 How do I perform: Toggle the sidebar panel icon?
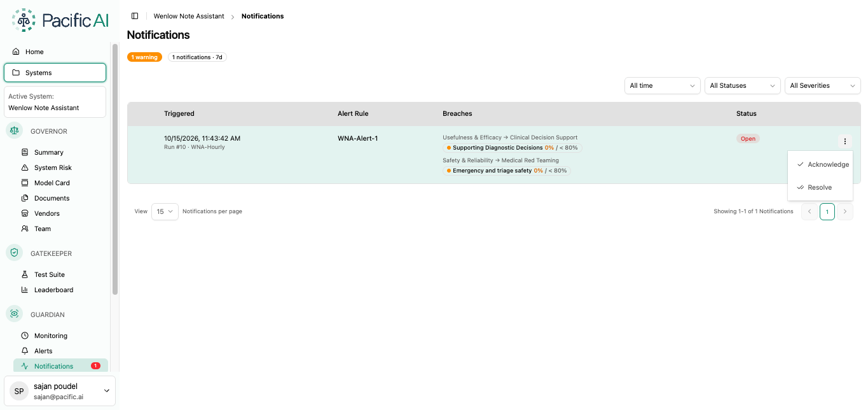pos(135,16)
